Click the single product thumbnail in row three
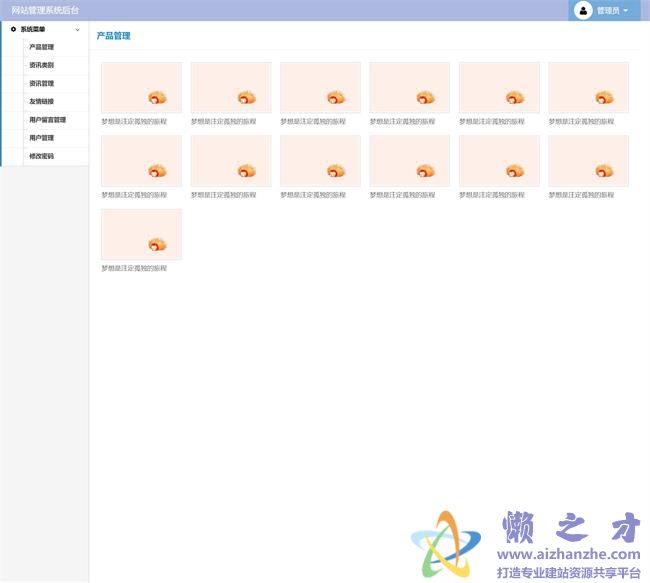 click(141, 234)
